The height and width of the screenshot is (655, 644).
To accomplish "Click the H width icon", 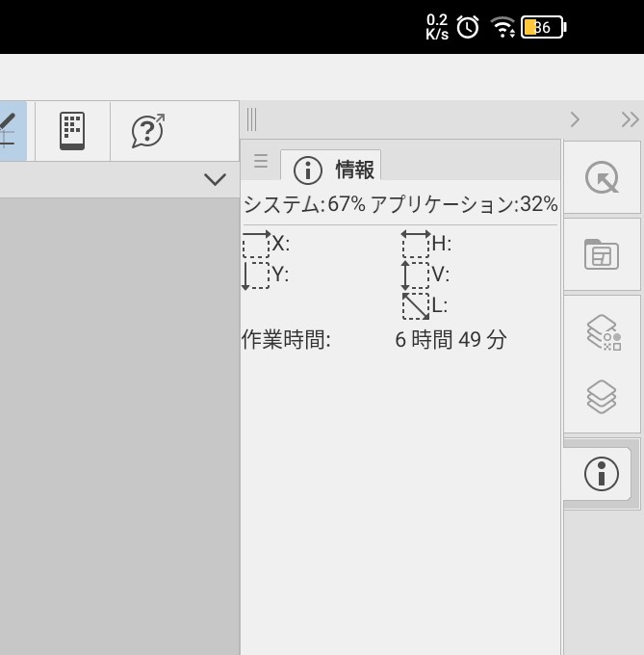I will click(415, 244).
